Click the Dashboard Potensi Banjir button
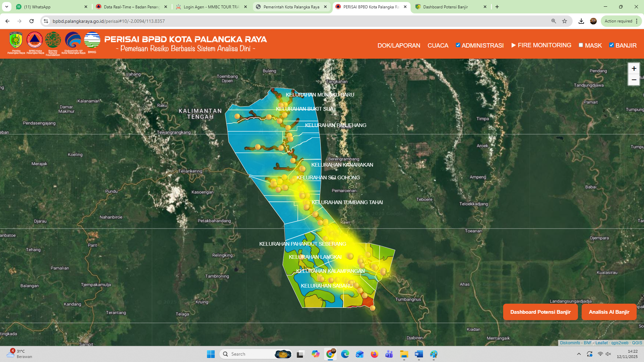This screenshot has width=644, height=362. (x=540, y=312)
